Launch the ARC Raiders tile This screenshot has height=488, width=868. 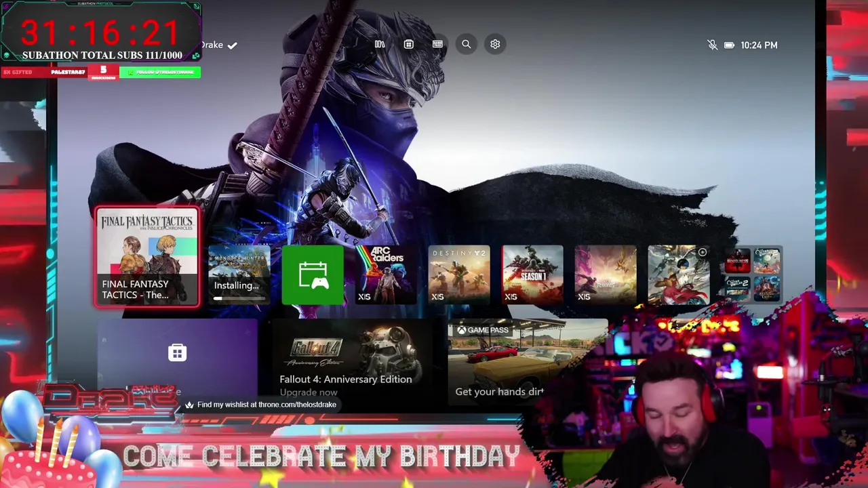pyautogui.click(x=386, y=274)
